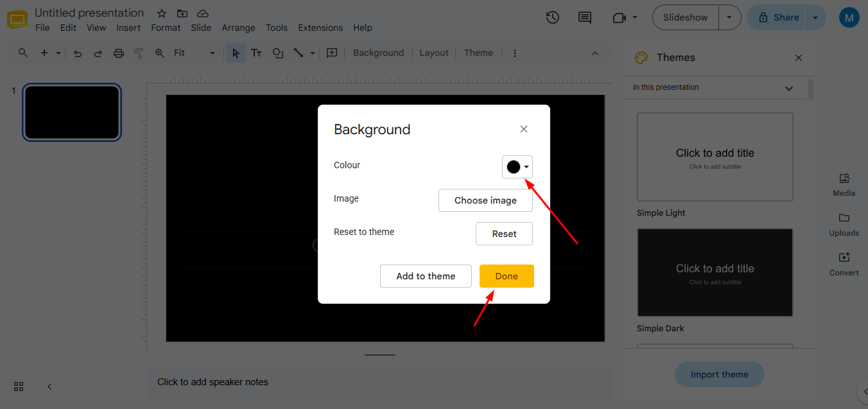
Task: Open the Extensions menu
Action: (x=320, y=28)
